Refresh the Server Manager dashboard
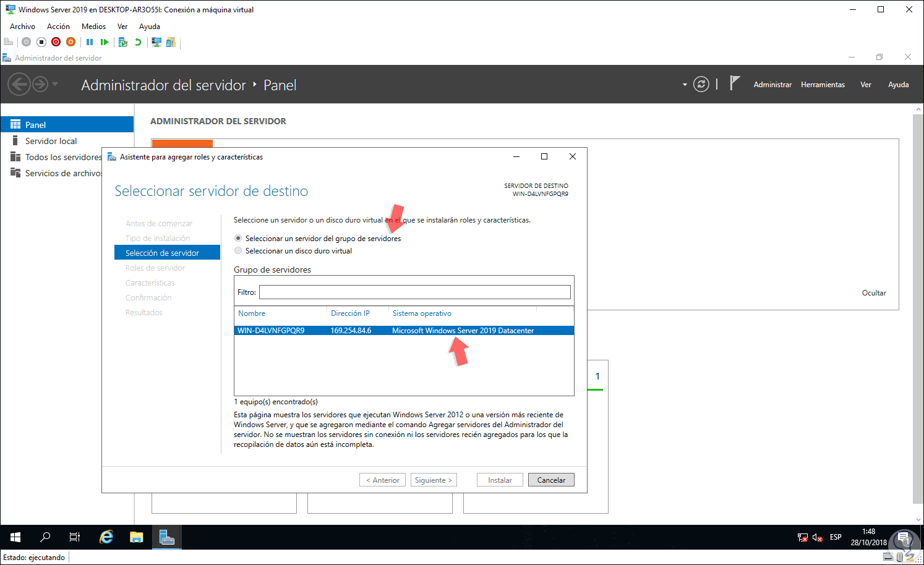Viewport: 924px width, 565px height. 701,84
